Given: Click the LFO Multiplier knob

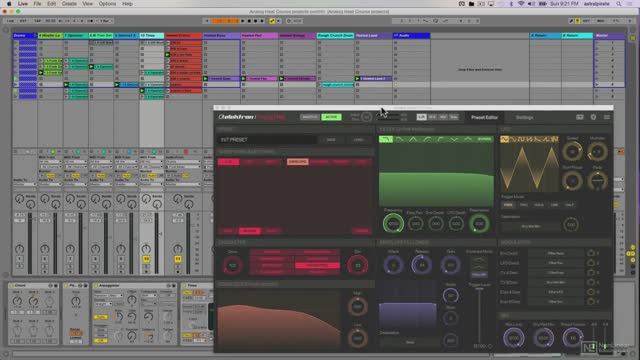Looking at the screenshot, I should pos(597,151).
